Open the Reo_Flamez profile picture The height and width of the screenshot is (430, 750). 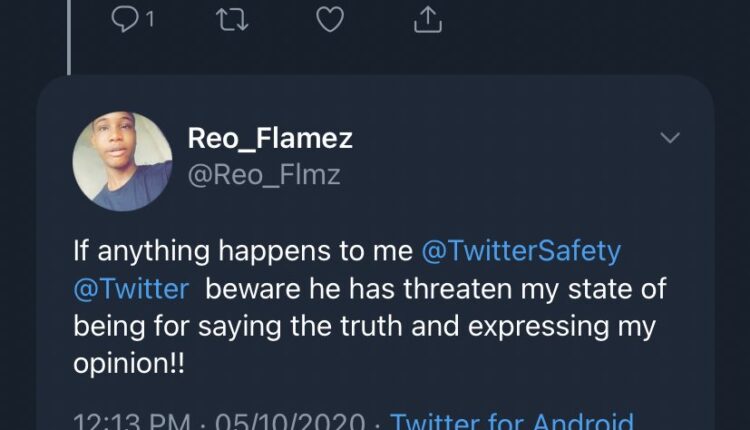pos(123,160)
